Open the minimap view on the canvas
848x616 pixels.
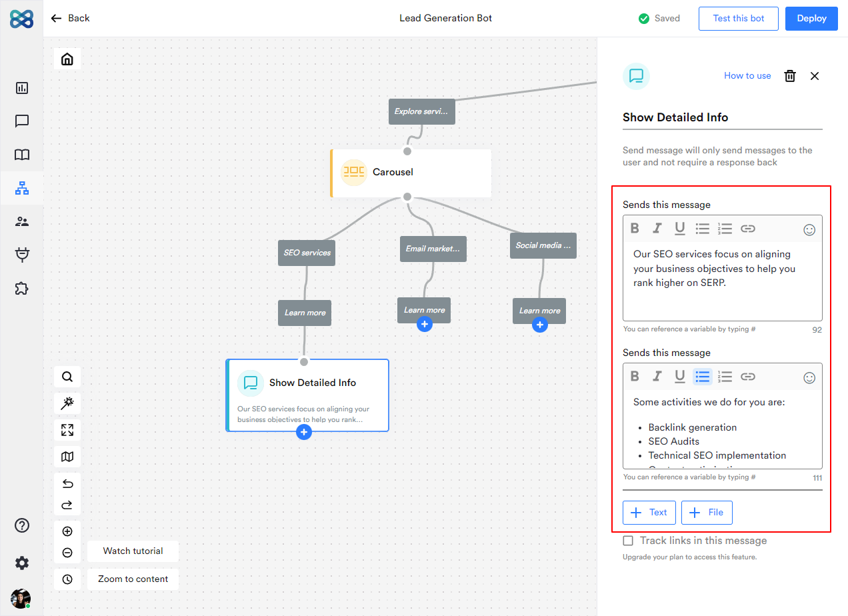pos(67,457)
